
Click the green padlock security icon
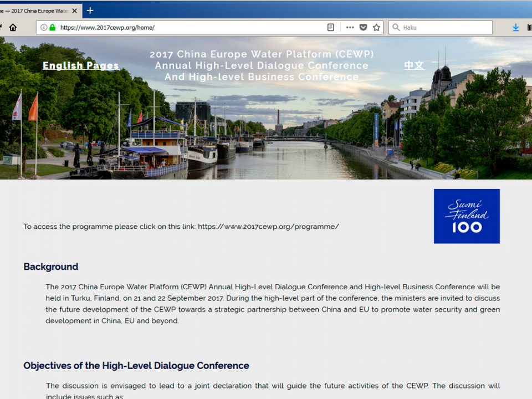52,28
